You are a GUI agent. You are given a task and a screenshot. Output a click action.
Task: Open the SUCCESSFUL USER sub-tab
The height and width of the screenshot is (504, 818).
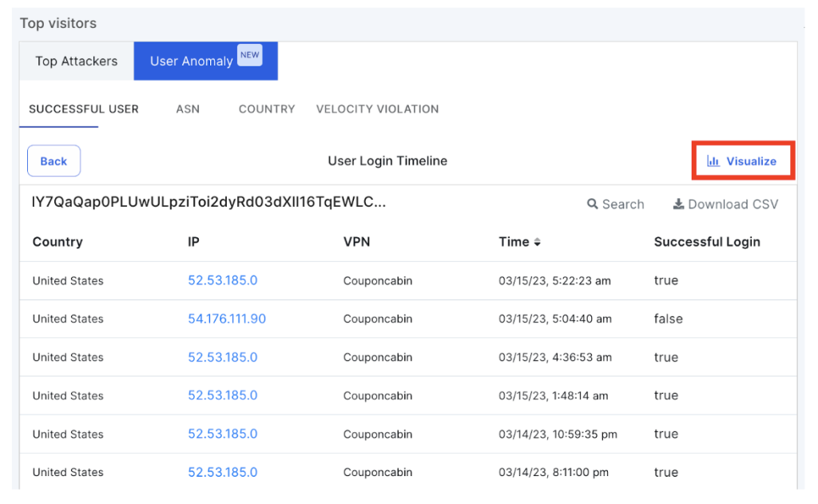pyautogui.click(x=84, y=109)
